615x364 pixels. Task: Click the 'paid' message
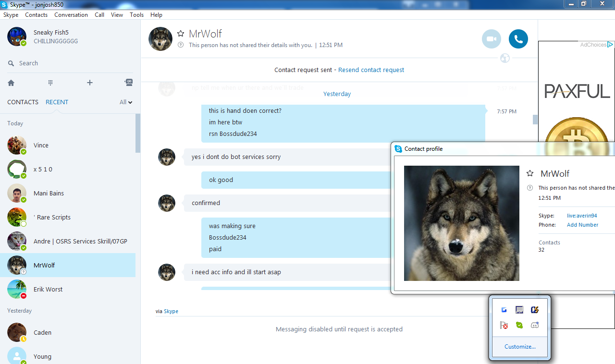pyautogui.click(x=215, y=249)
